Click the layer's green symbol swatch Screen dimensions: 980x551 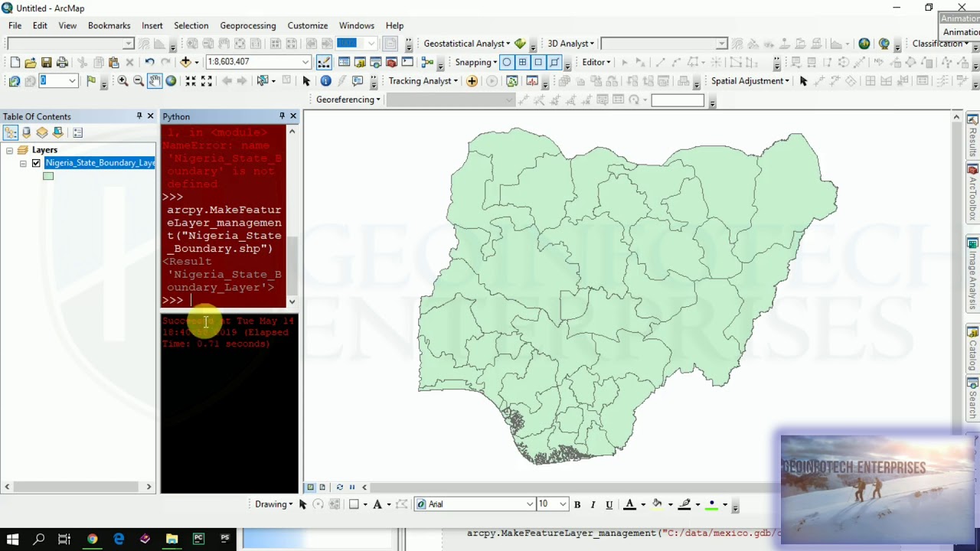click(x=48, y=176)
